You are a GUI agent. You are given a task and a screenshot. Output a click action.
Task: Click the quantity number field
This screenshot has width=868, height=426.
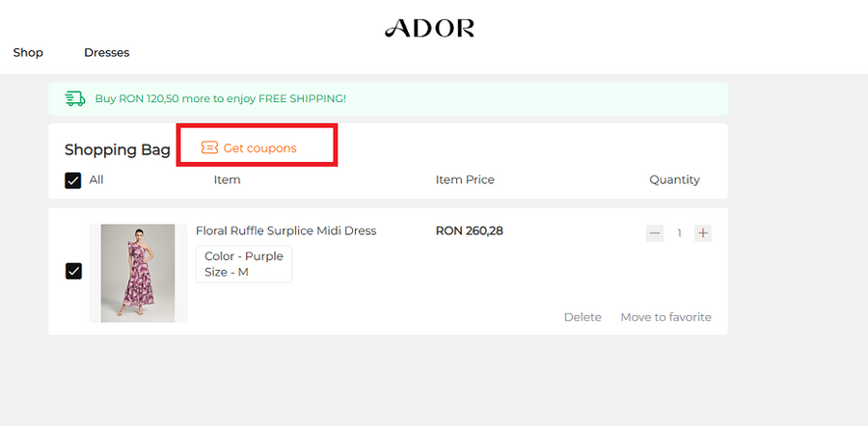click(x=679, y=232)
